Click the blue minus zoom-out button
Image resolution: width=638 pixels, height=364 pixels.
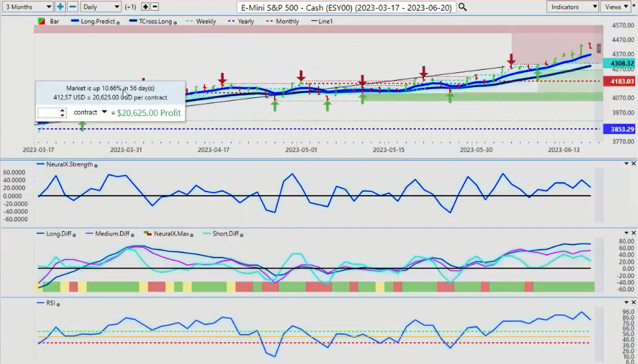tap(73, 7)
